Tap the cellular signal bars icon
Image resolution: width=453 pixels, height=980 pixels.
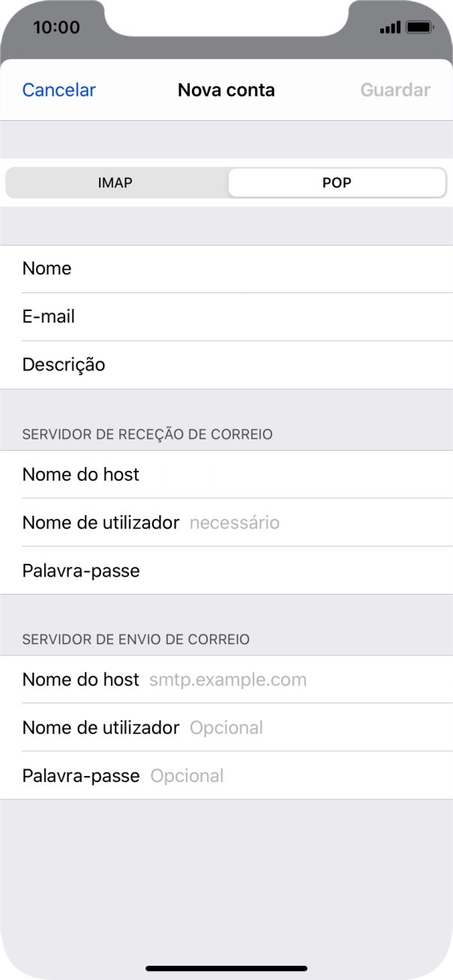click(x=389, y=27)
